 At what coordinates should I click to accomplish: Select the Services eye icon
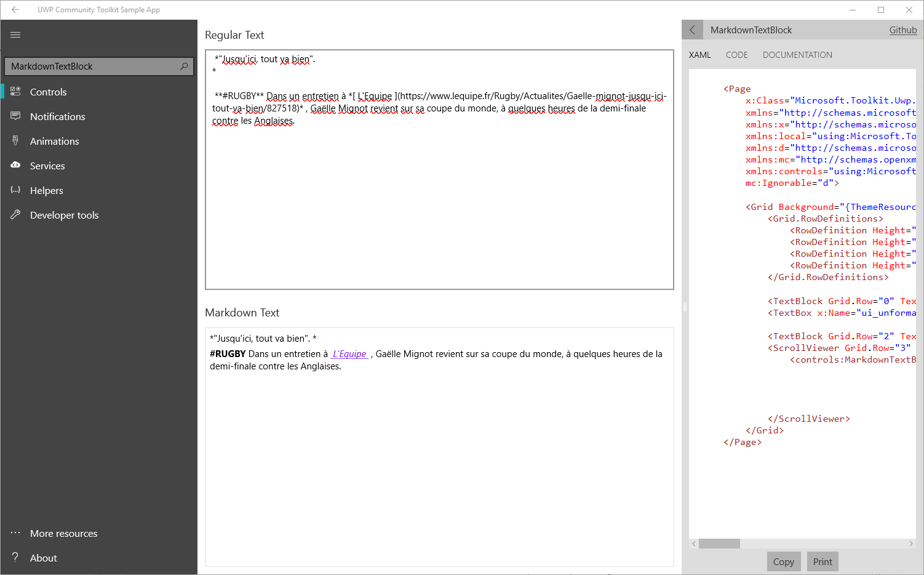click(15, 165)
